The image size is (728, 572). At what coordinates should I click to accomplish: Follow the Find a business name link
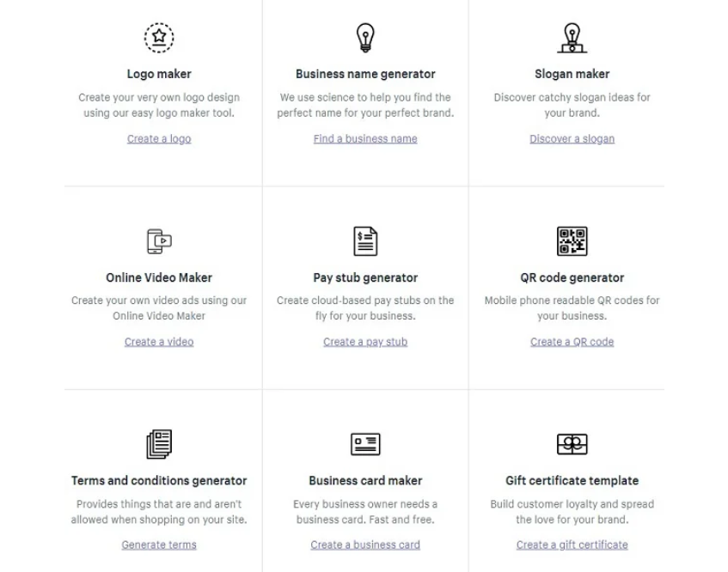[x=365, y=139]
